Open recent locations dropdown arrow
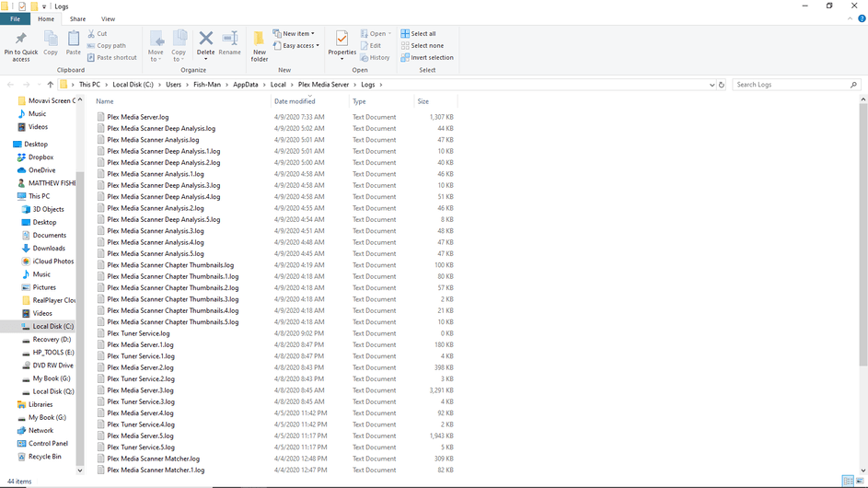Screen dimensions: 868x488 [39, 85]
